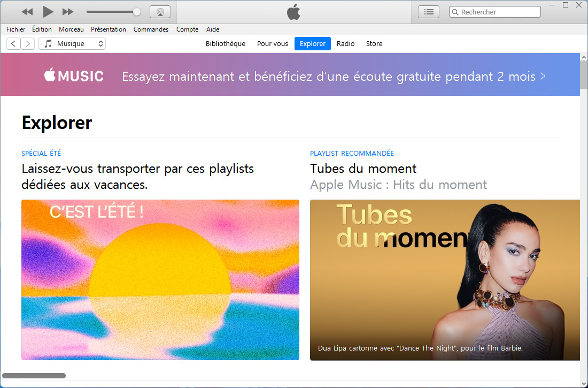Switch to the Pour vous tab
The height and width of the screenshot is (388, 588).
272,43
